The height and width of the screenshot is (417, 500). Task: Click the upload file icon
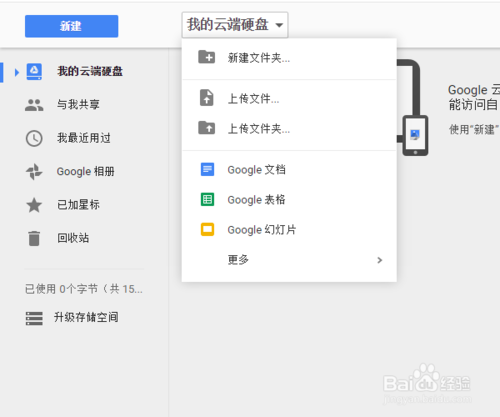pos(207,98)
